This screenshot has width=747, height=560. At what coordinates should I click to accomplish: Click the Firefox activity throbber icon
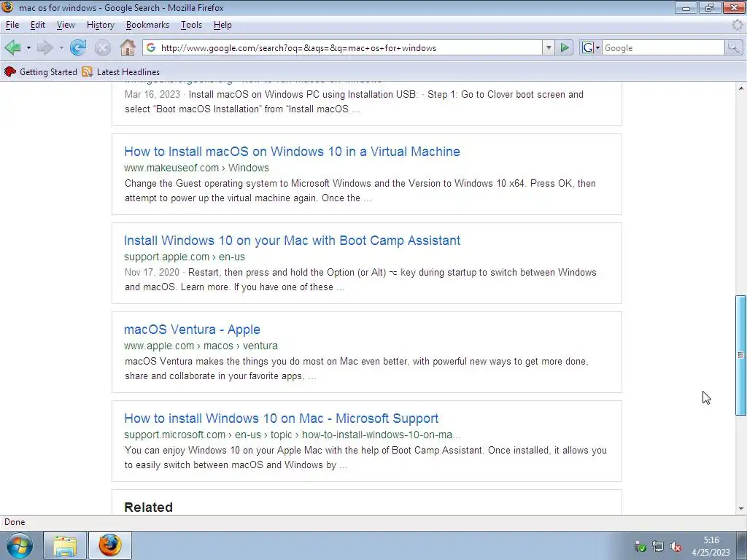coord(737,25)
